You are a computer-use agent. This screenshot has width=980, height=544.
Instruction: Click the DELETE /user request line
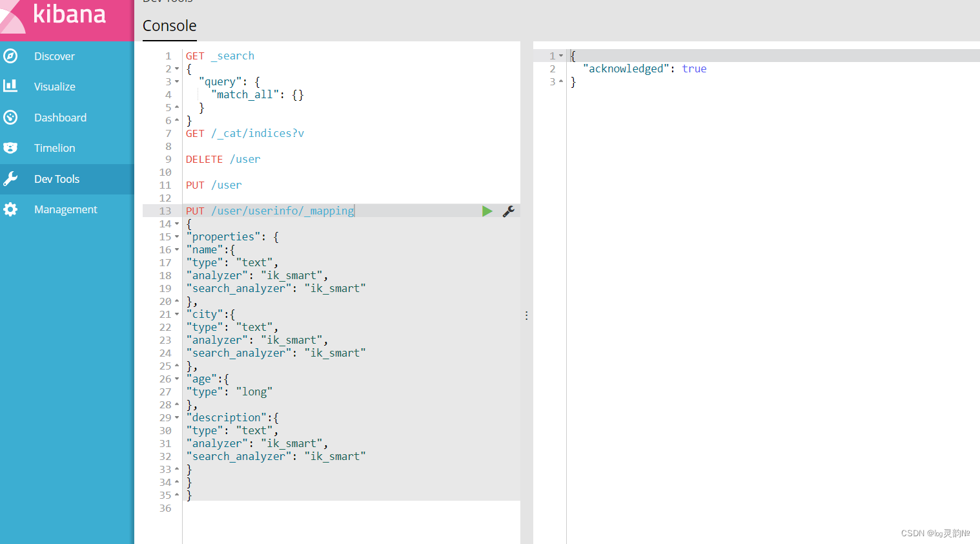(223, 160)
